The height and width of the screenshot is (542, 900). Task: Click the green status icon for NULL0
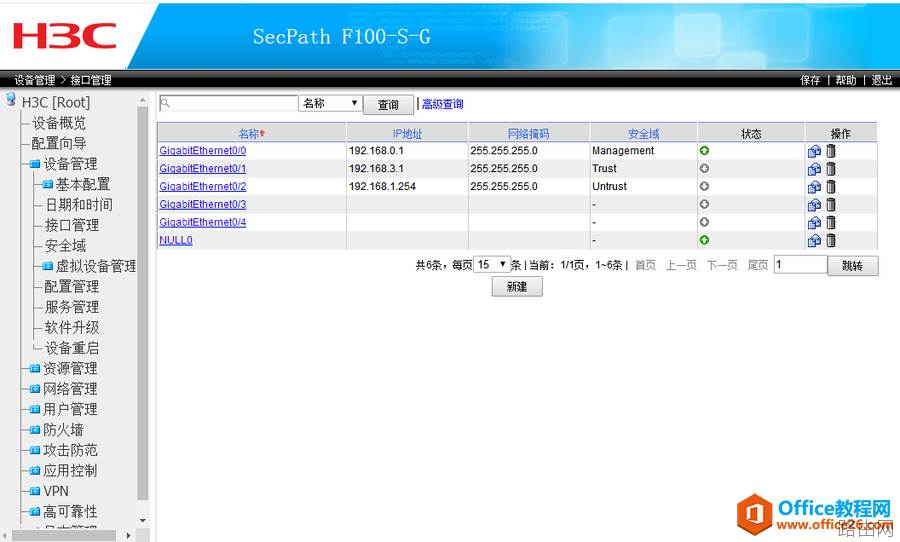tap(704, 239)
